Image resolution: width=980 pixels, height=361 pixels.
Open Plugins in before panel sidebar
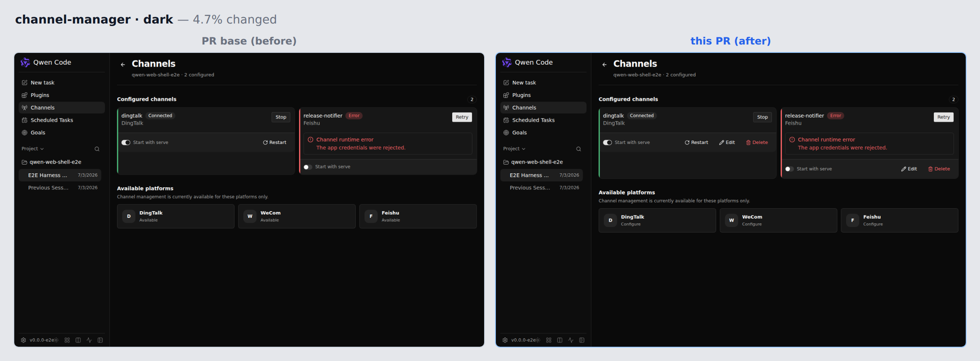(62, 95)
